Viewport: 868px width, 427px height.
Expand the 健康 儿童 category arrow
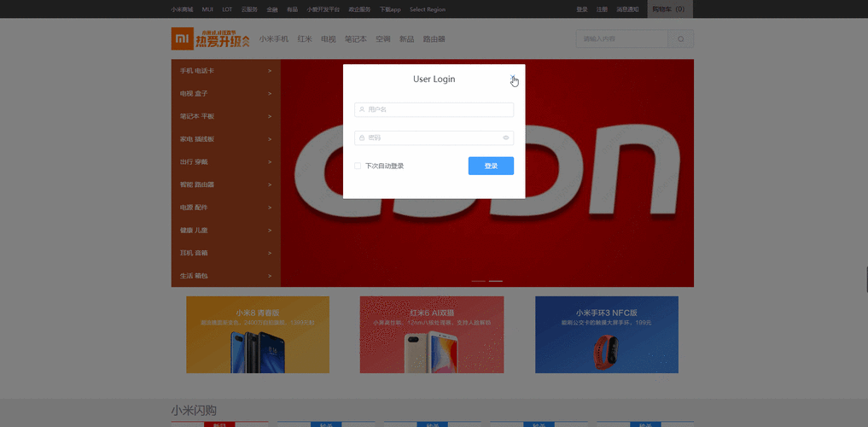270,230
